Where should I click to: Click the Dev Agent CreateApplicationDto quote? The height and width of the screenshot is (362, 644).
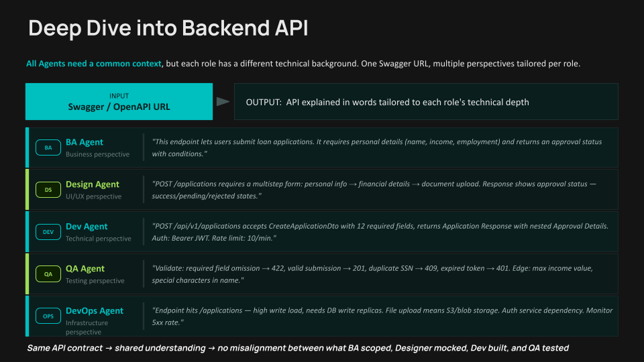[x=380, y=232]
